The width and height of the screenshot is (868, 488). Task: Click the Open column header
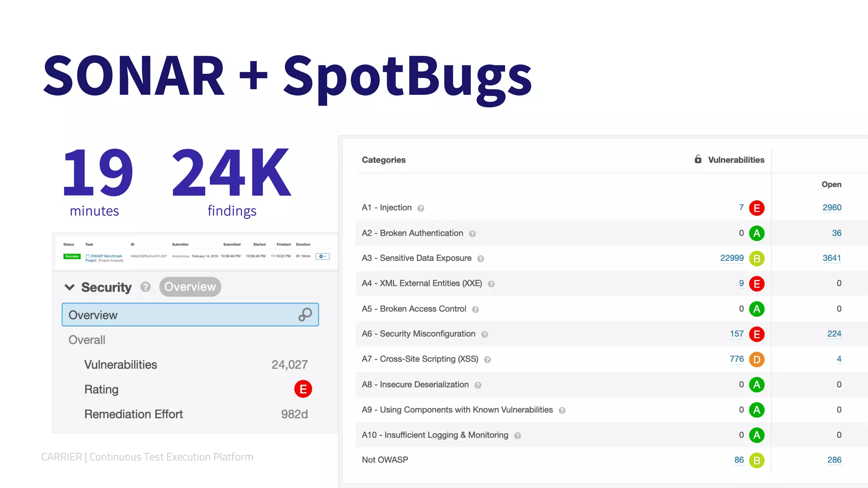832,184
